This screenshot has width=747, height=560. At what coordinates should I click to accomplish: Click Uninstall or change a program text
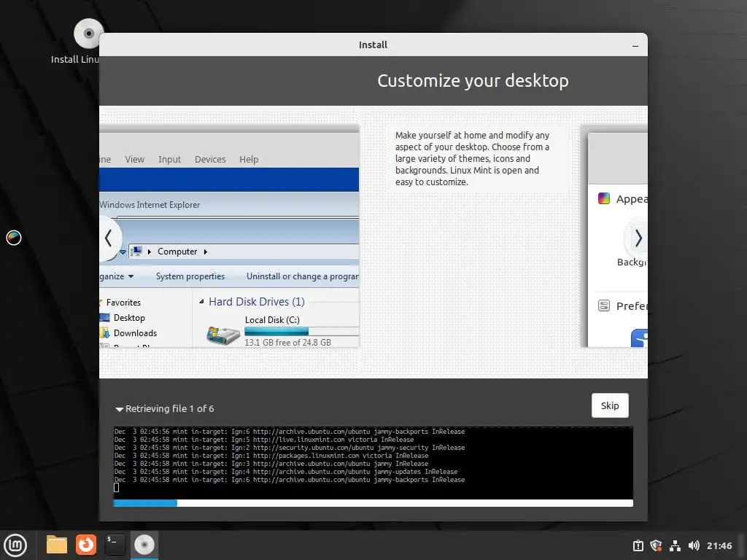(303, 276)
